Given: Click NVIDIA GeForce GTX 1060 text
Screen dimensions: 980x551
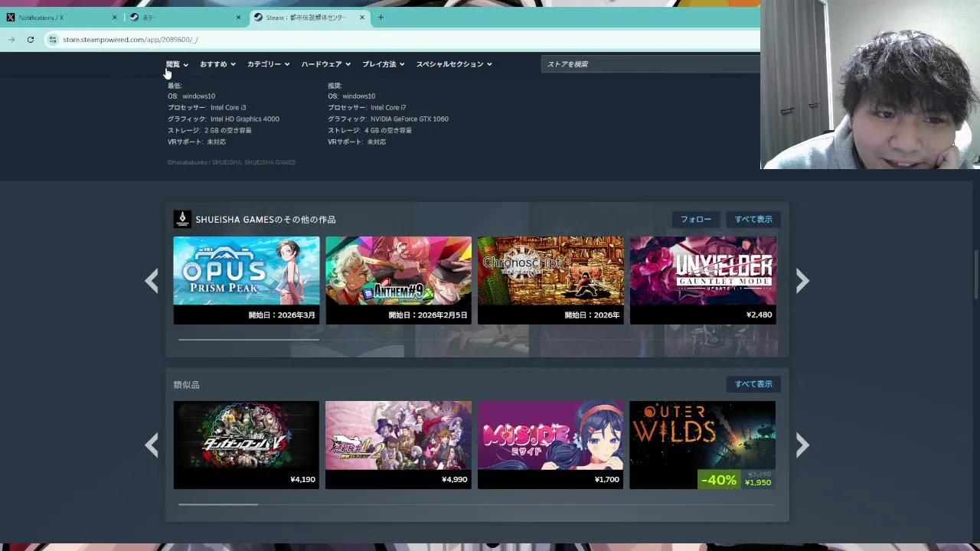Looking at the screenshot, I should (x=410, y=119).
